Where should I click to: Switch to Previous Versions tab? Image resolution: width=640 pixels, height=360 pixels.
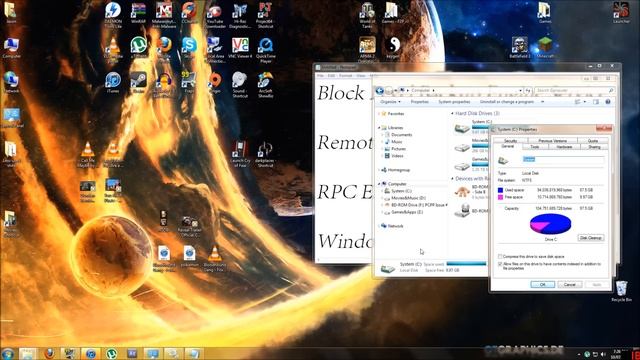click(x=552, y=140)
